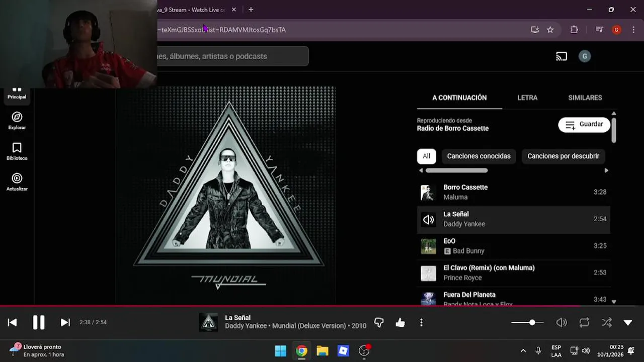
Task: Open the clock and date panel
Action: tap(610, 351)
